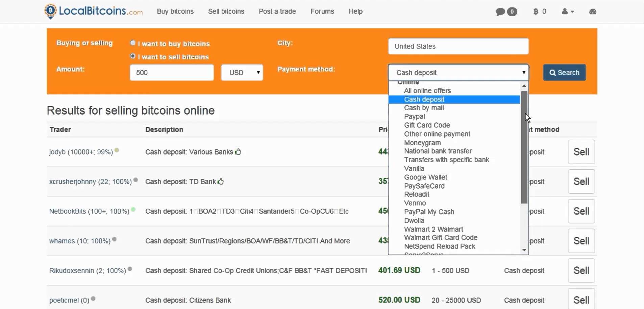Click the dashboard gauge icon
Viewport: 644px width, 309px height.
(x=593, y=12)
